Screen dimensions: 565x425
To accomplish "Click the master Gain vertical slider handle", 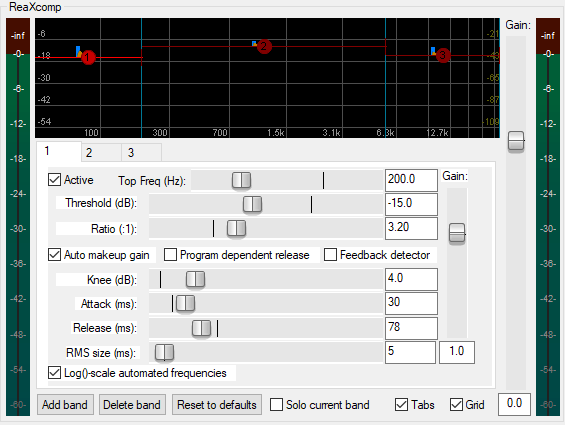I will [516, 141].
